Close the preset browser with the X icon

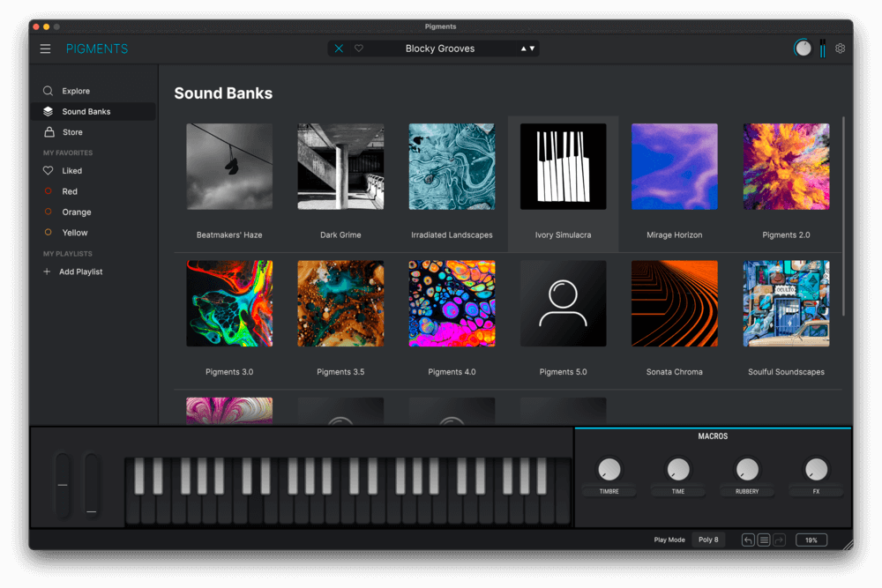[339, 48]
